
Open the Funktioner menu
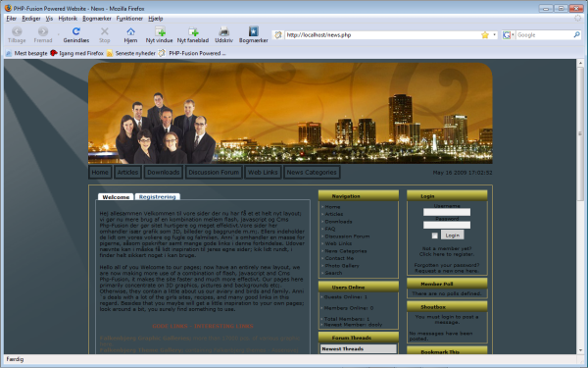point(129,19)
